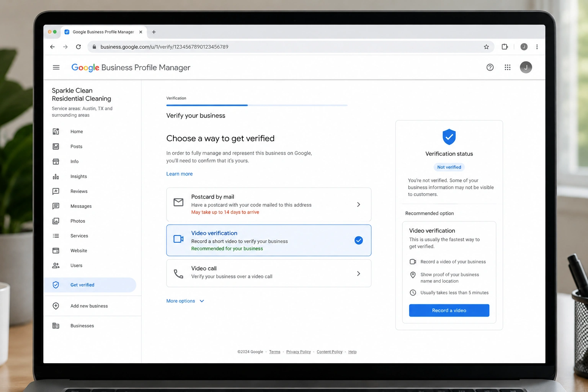Click the Insights bar chart icon
Viewport: 588px width, 392px height.
pyautogui.click(x=56, y=176)
